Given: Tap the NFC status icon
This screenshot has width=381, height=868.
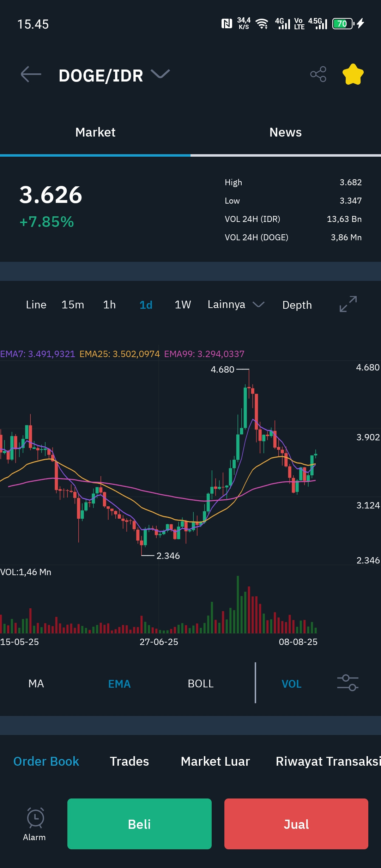Looking at the screenshot, I should point(226,24).
